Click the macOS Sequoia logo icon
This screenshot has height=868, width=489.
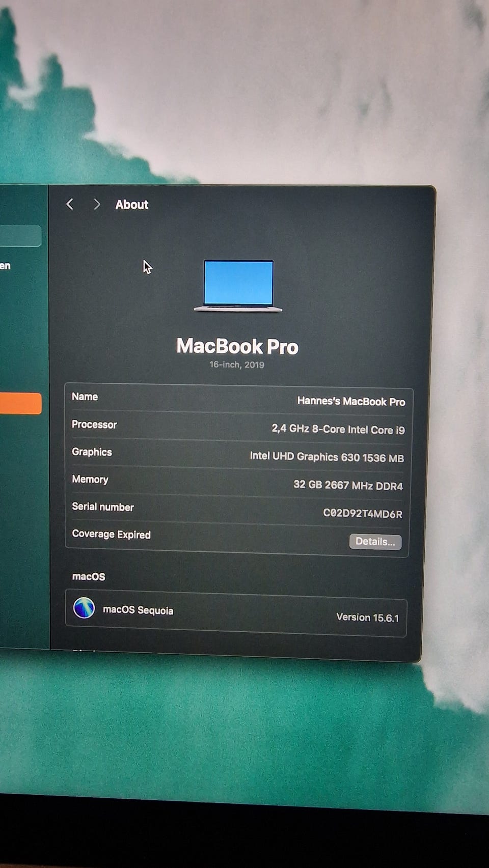coord(84,607)
